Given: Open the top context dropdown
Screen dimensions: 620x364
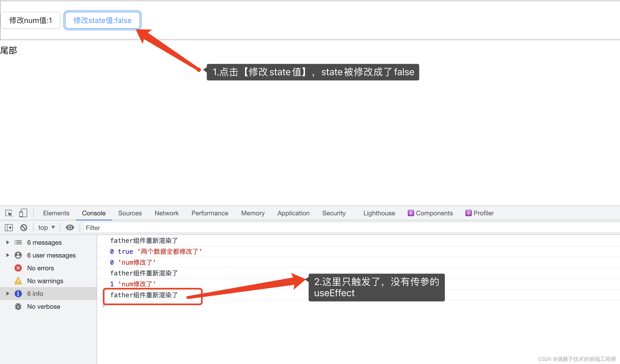Looking at the screenshot, I should [46, 228].
